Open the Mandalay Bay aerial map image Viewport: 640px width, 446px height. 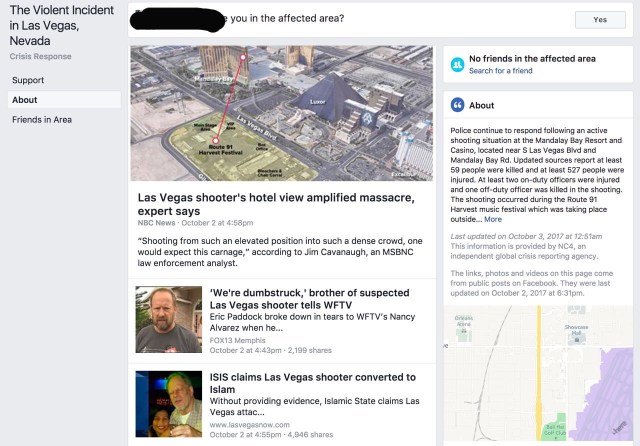tap(282, 113)
